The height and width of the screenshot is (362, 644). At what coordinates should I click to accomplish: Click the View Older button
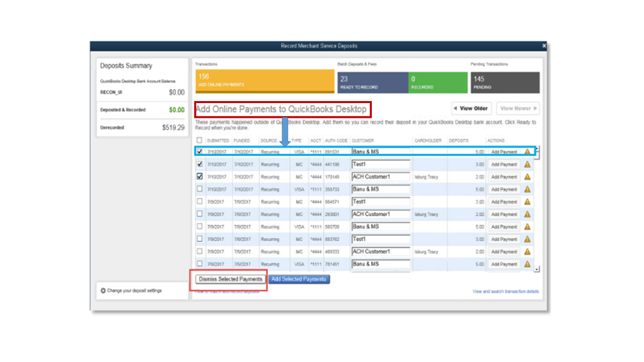471,108
